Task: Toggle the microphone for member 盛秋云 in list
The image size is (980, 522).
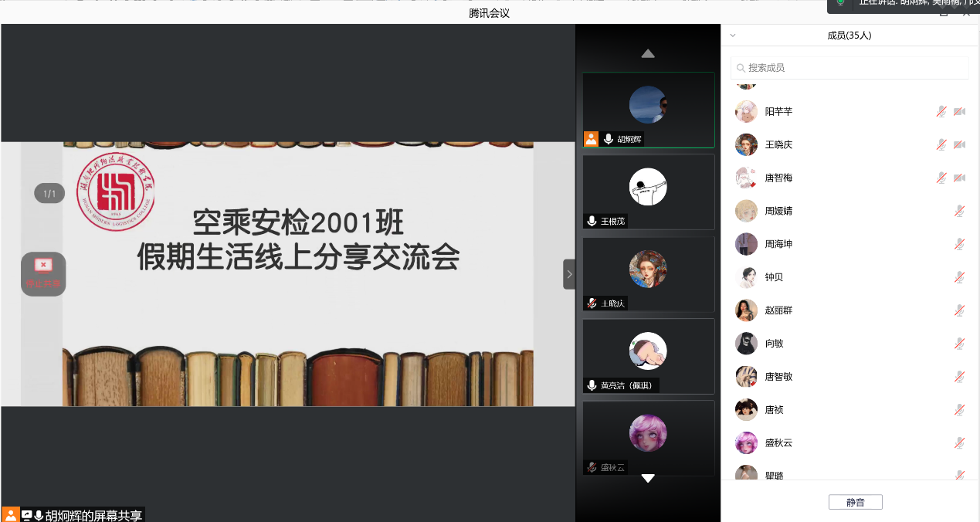Action: (959, 443)
